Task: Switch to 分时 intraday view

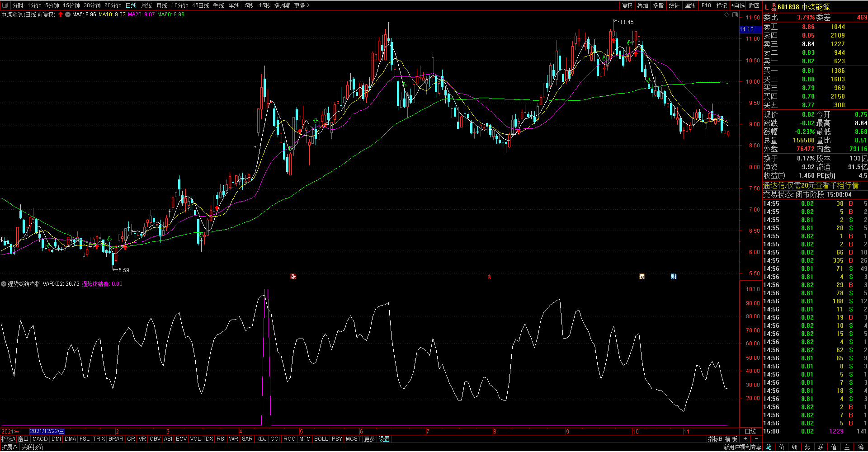Action: 18,5
